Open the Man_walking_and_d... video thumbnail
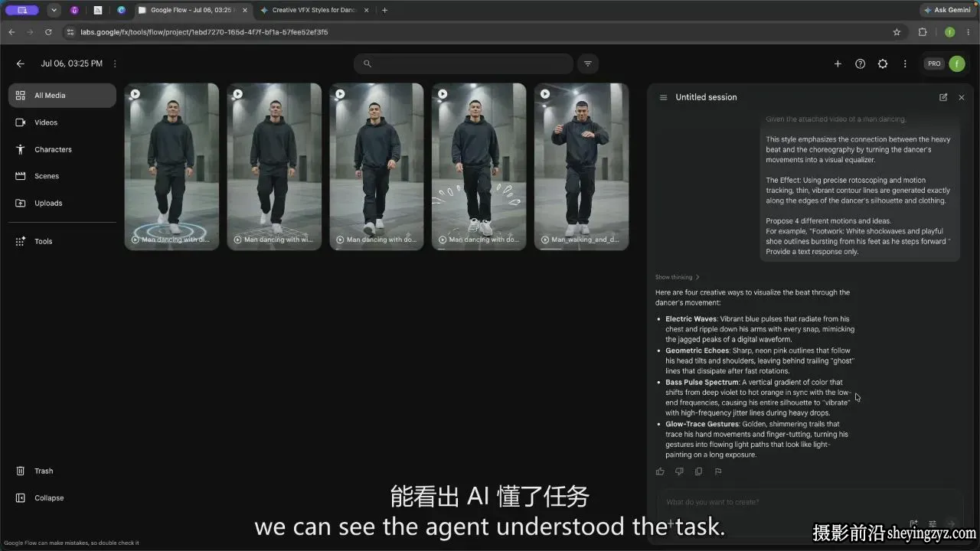The image size is (980, 551). (581, 166)
